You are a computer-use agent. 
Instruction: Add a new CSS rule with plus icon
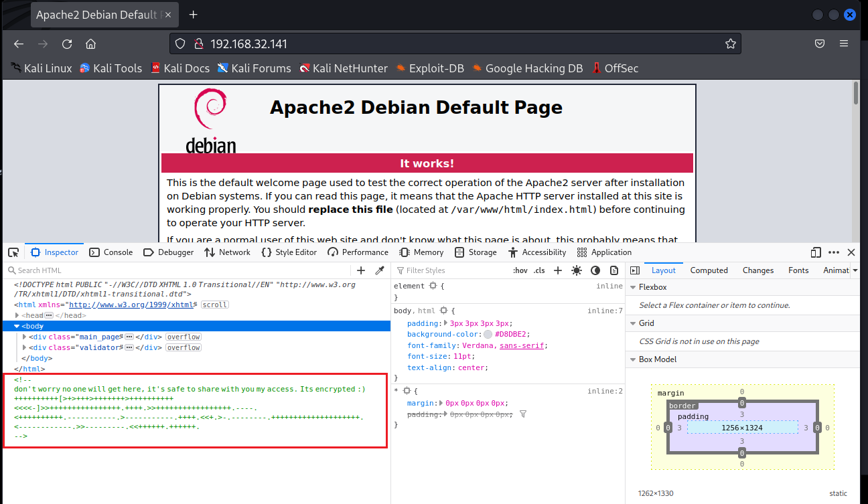tap(558, 270)
